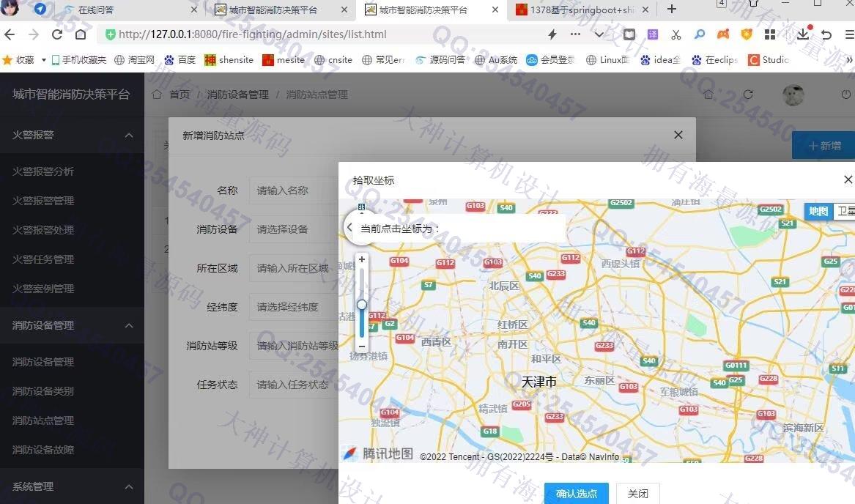Click the user avatar in the header
This screenshot has height=504, width=855.
click(793, 94)
